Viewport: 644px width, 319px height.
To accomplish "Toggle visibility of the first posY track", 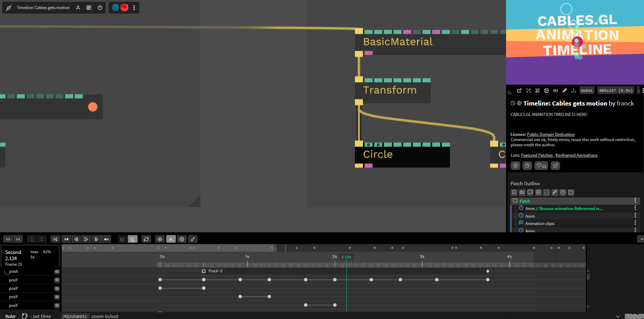I will point(57,280).
